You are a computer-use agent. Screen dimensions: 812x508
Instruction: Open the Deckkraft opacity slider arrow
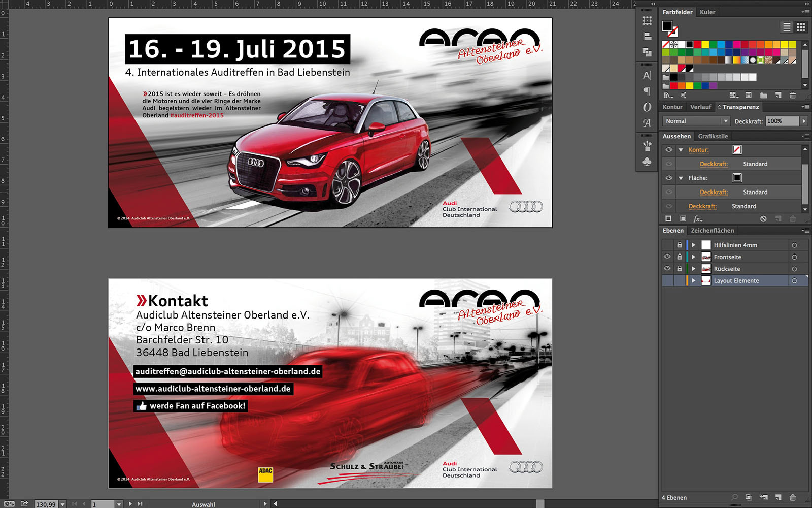[804, 121]
